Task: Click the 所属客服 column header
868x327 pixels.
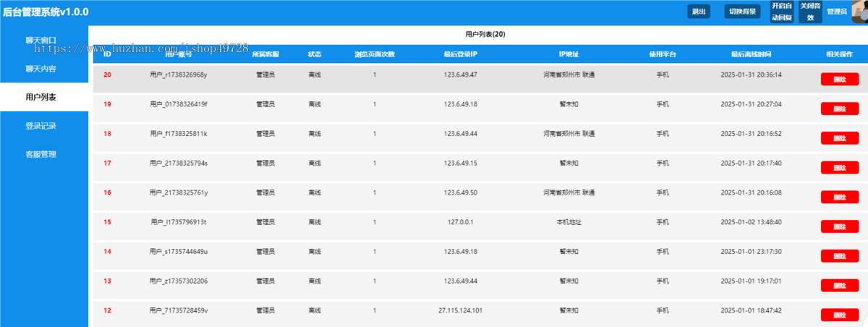Action: tap(265, 54)
